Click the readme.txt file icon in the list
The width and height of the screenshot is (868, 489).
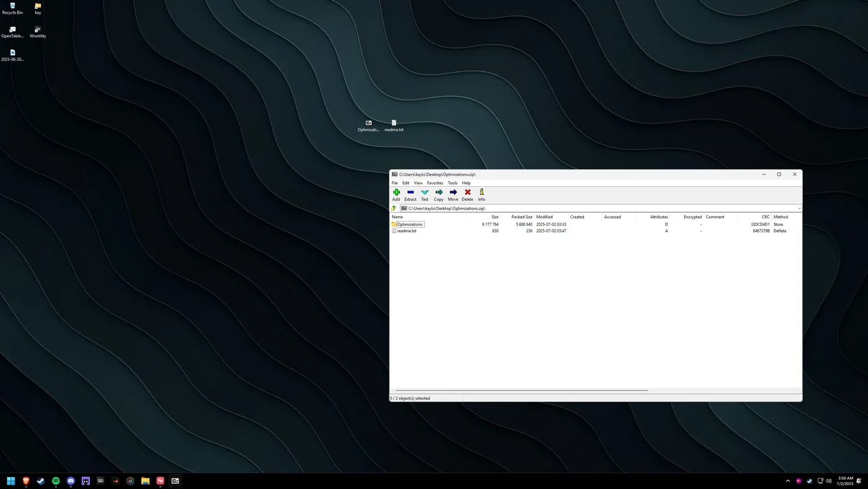394,231
